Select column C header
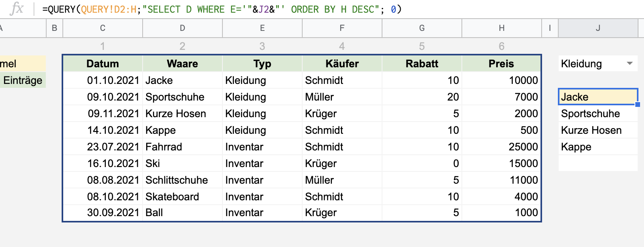The width and height of the screenshot is (644, 247). tap(103, 28)
